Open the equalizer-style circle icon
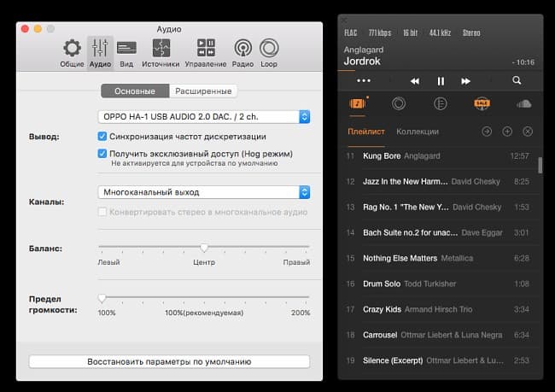This screenshot has height=392, width=555. [441, 103]
